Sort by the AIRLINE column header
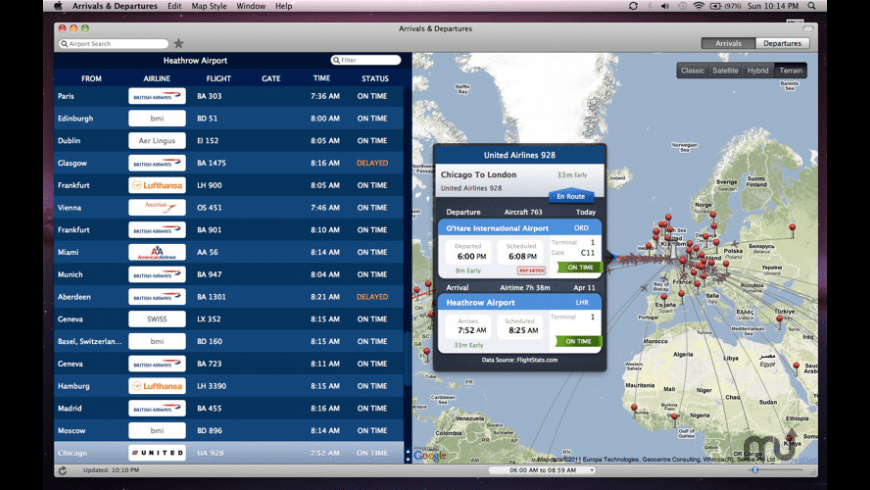This screenshot has height=490, width=870. (157, 79)
